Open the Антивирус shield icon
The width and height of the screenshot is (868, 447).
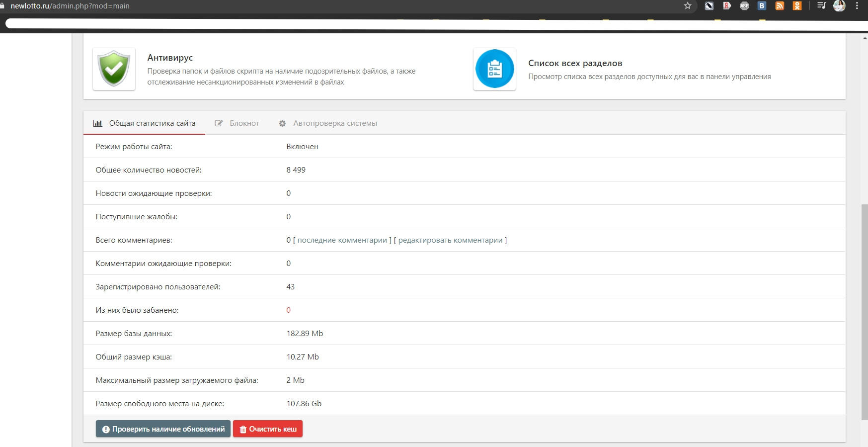(x=114, y=69)
